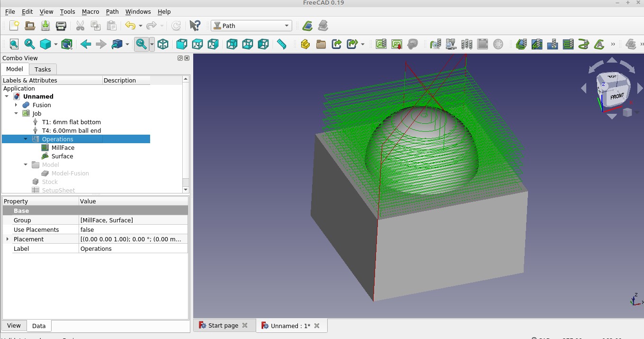The image size is (644, 339).
Task: Switch to the View property tab
Action: tap(14, 325)
